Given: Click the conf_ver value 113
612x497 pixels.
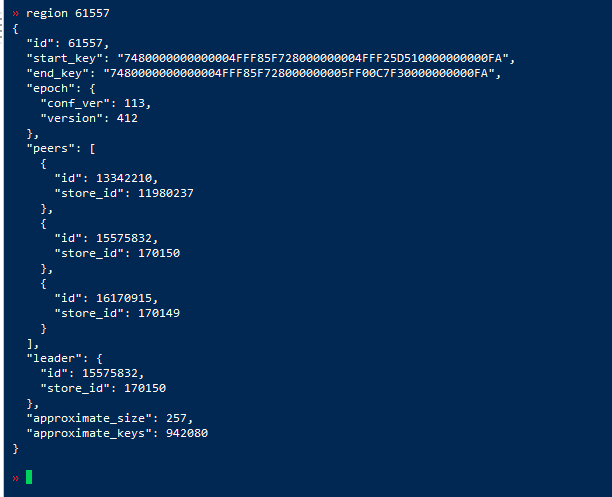Looking at the screenshot, I should pos(134,103).
